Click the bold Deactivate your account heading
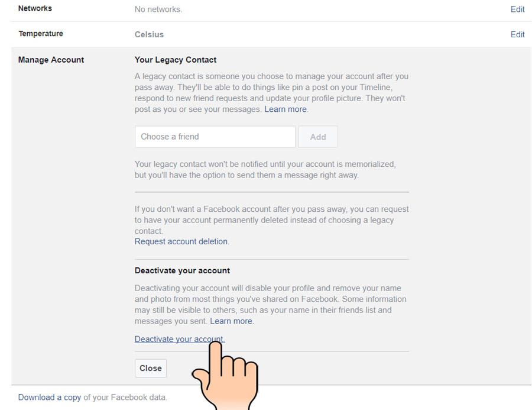Screen dimensions: 532x410 (182, 270)
